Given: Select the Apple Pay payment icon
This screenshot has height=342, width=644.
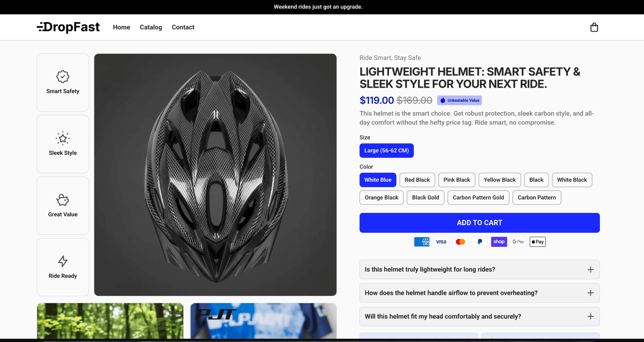Looking at the screenshot, I should coord(537,242).
